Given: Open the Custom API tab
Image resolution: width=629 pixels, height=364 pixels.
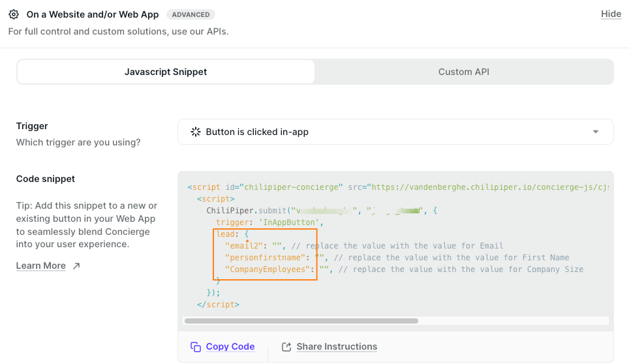Looking at the screenshot, I should [463, 72].
